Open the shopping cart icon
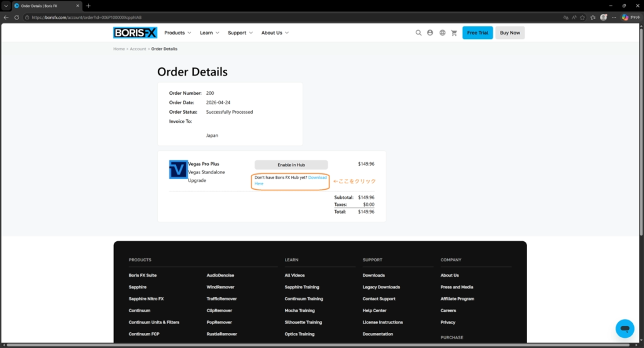Screen dimensions: 644x348 tap(454, 33)
